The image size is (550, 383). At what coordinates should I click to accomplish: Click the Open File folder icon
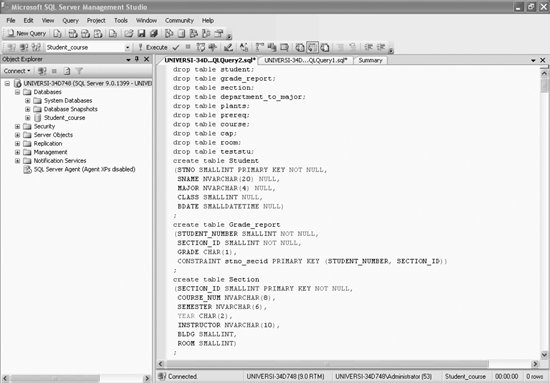point(129,33)
